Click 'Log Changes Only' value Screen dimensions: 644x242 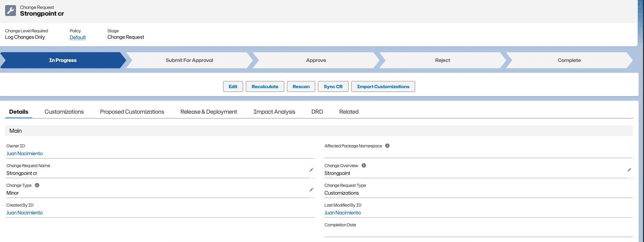pos(25,37)
